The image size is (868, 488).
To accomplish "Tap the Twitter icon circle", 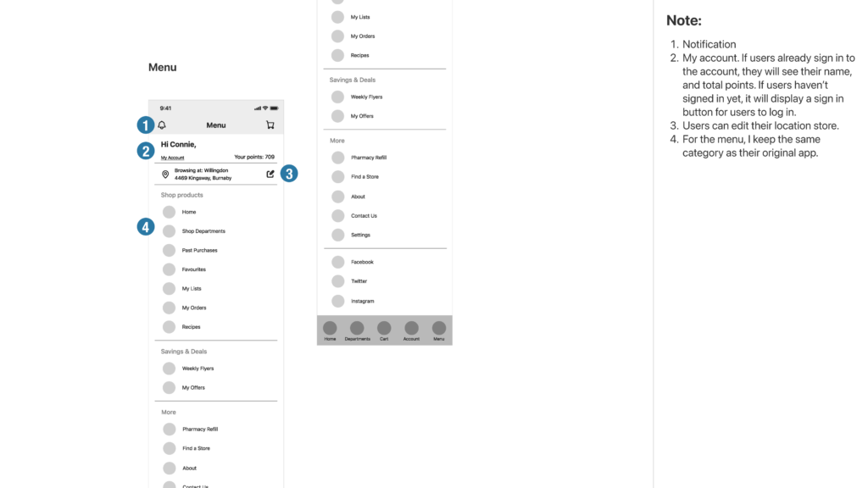I will pos(338,281).
